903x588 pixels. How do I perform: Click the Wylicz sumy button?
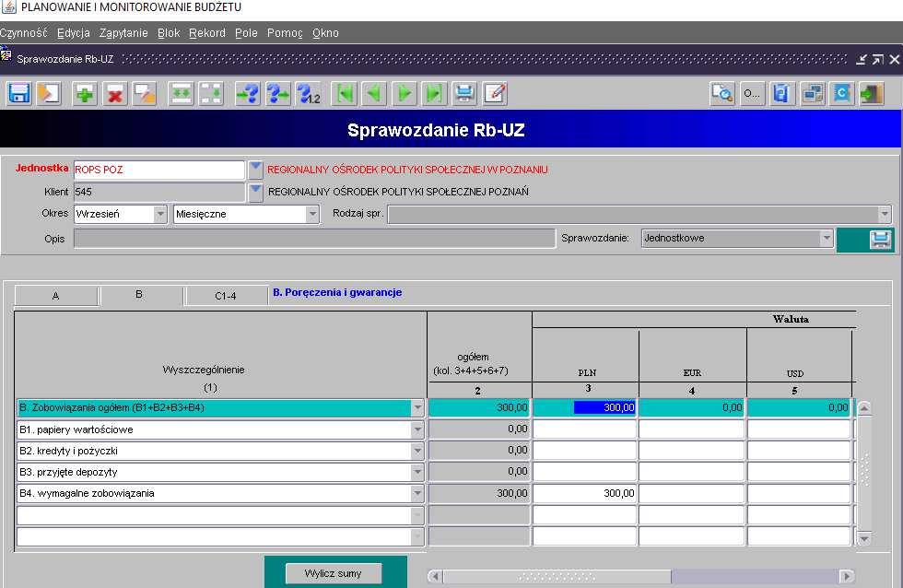point(334,573)
